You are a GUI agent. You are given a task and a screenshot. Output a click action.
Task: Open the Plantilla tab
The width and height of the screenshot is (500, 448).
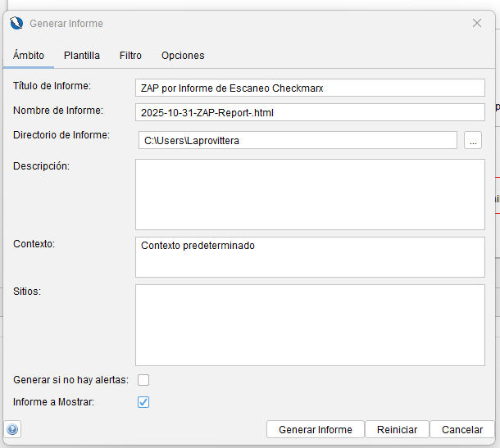tap(82, 56)
